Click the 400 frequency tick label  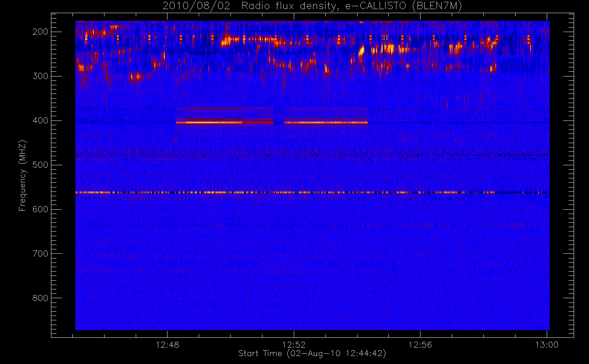40,120
